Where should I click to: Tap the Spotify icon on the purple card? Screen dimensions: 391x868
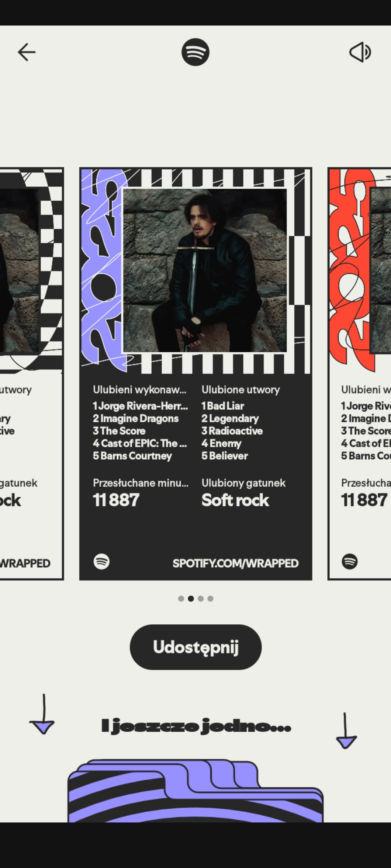click(x=101, y=562)
